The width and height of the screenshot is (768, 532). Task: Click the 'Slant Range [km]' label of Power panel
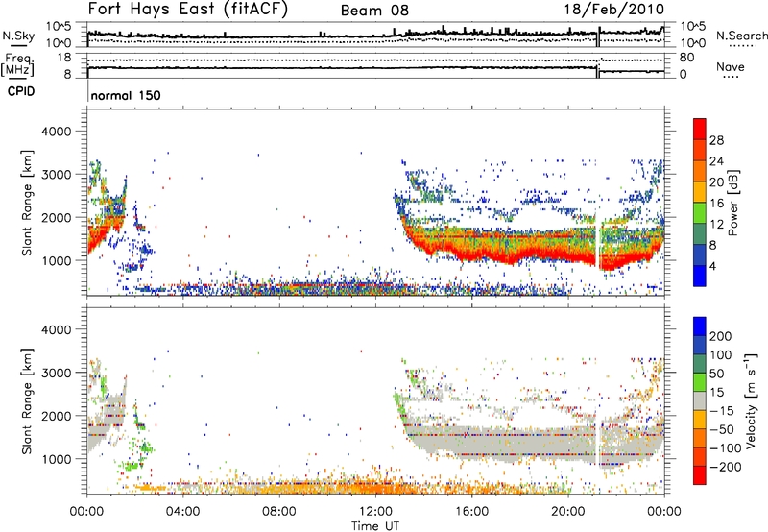click(x=28, y=203)
